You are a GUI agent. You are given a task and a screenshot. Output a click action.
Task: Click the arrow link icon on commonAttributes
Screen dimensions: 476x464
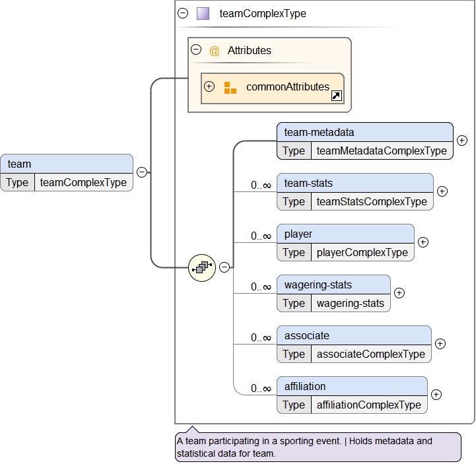click(x=336, y=96)
